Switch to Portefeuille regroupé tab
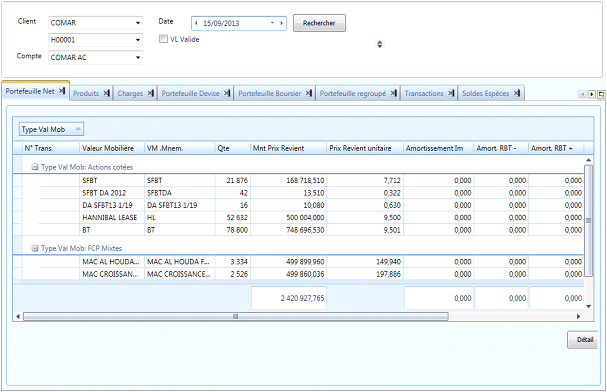Image resolution: width=607 pixels, height=392 pixels. pyautogui.click(x=353, y=93)
